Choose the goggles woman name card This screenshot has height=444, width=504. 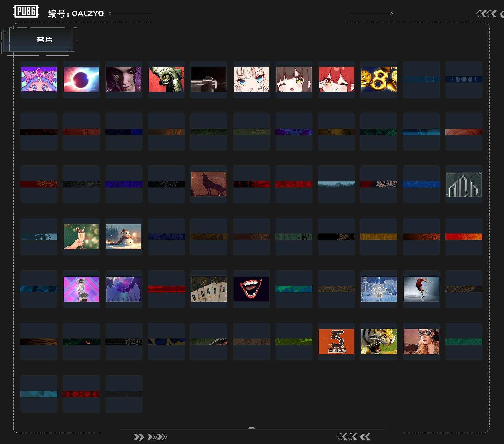pyautogui.click(x=421, y=341)
